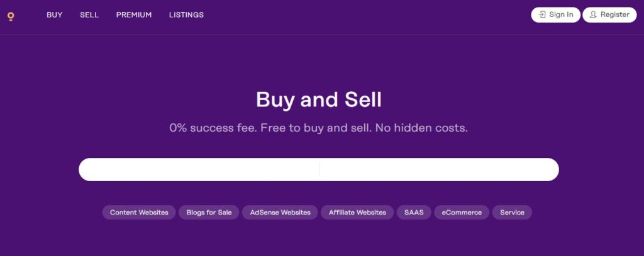
Task: Select the Content Websites tag
Action: (x=139, y=213)
